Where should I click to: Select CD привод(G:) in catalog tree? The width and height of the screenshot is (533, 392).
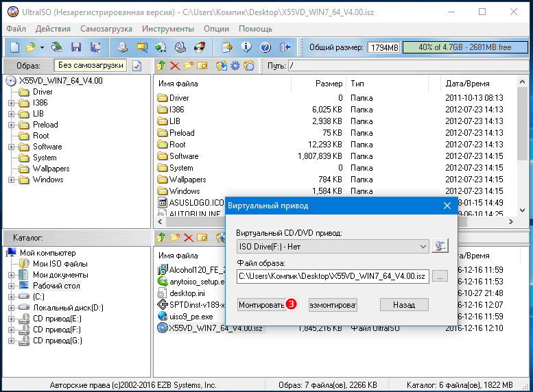[58, 341]
